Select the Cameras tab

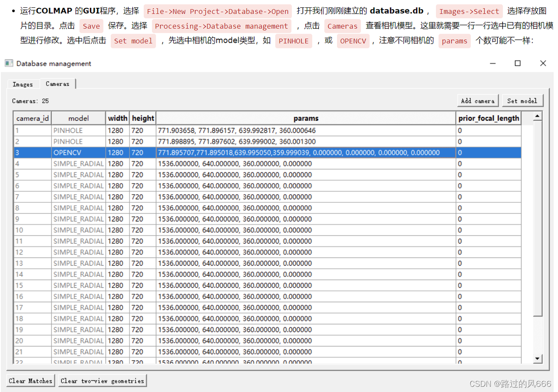coord(58,84)
